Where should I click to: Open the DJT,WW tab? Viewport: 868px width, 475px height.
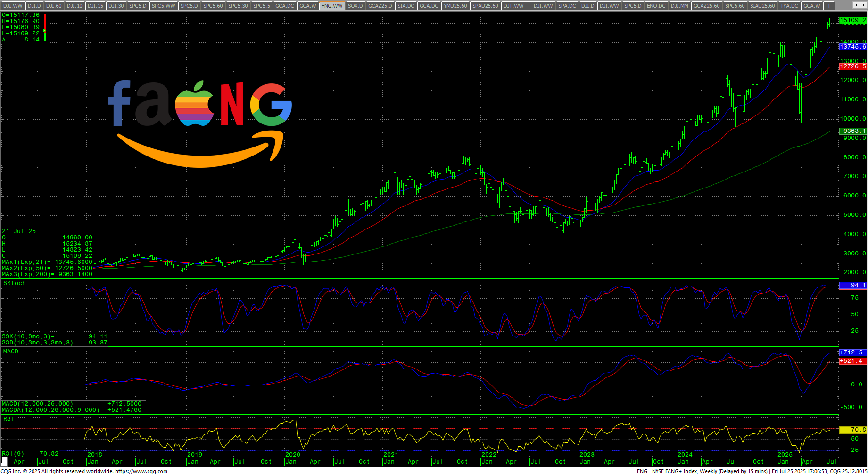pos(513,6)
